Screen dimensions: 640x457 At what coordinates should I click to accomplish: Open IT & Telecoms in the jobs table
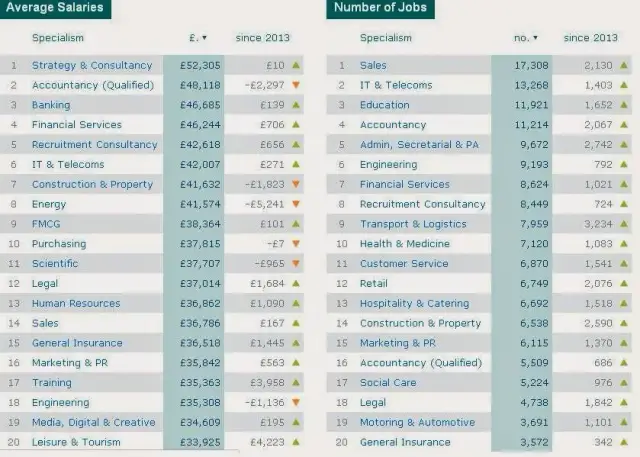(x=396, y=85)
